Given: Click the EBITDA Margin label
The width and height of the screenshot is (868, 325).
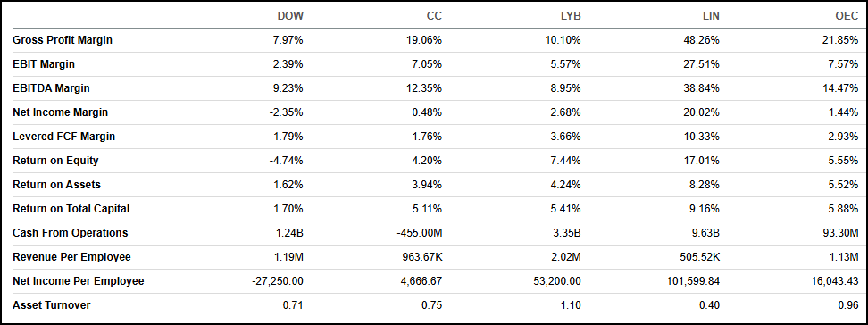Looking at the screenshot, I should [51, 88].
